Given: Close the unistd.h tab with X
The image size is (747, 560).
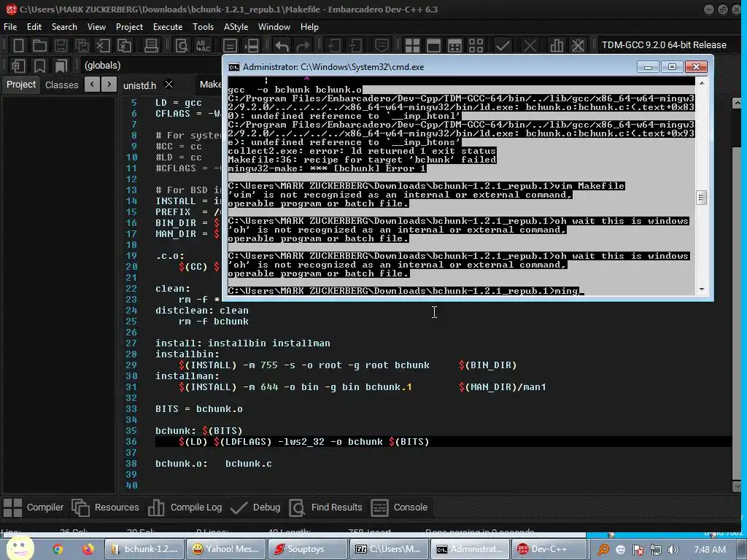Looking at the screenshot, I should (x=169, y=85).
